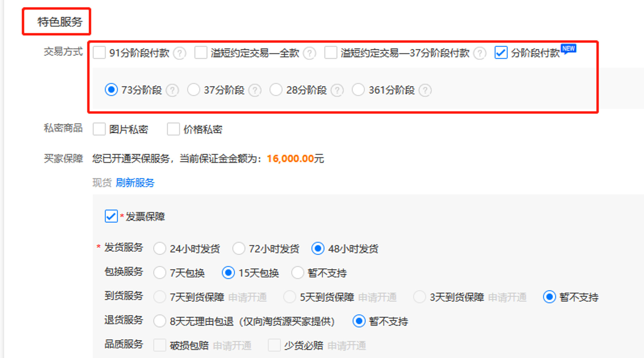Screen dimensions: 644x358
Task: Select 8天无理由包退 for 退货服务
Action: [160, 321]
